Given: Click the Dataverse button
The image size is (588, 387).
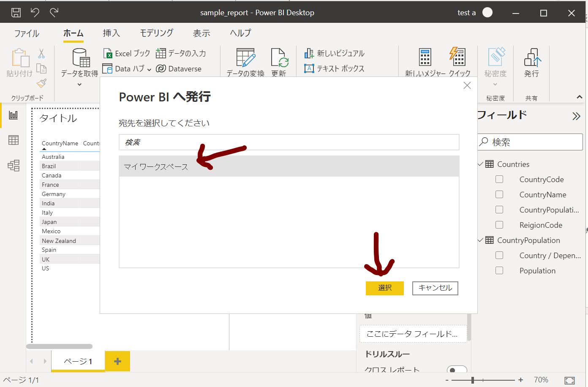Looking at the screenshot, I should coord(179,68).
